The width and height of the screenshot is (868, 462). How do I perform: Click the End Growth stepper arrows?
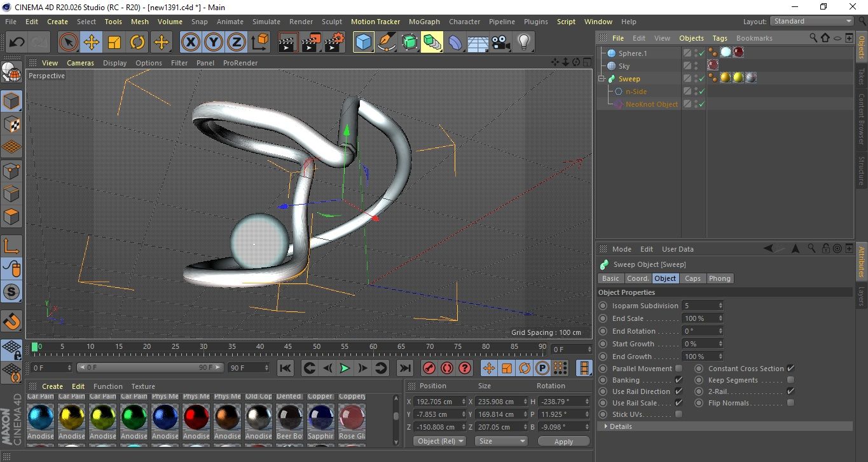[x=720, y=357]
